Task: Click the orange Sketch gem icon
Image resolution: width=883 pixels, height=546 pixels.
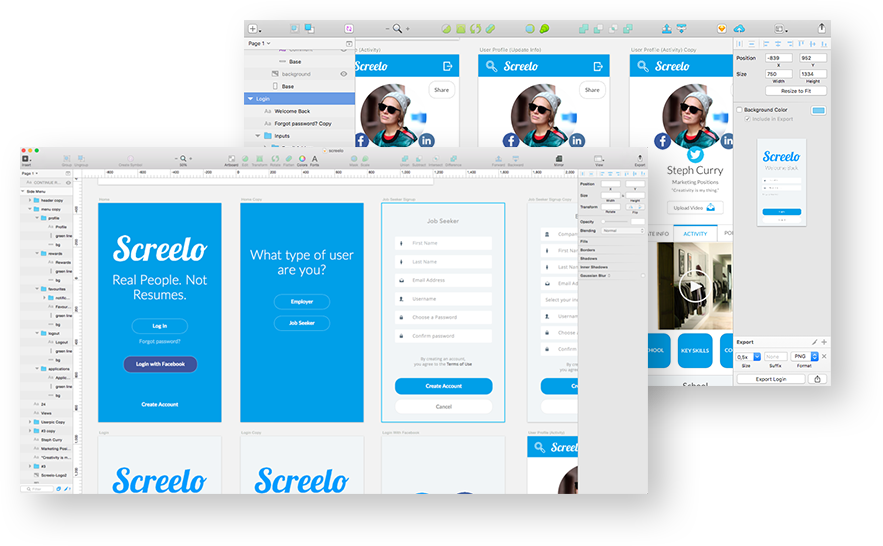Action: 722,28
